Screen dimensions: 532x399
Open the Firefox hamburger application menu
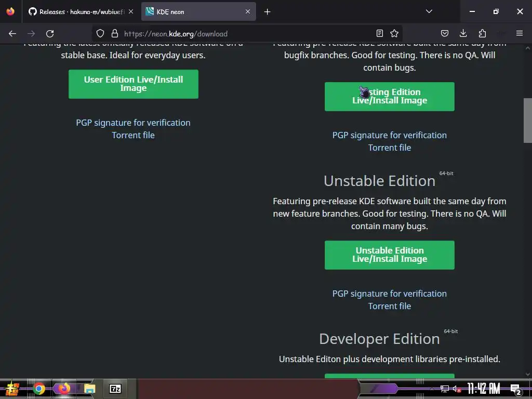[x=520, y=33]
